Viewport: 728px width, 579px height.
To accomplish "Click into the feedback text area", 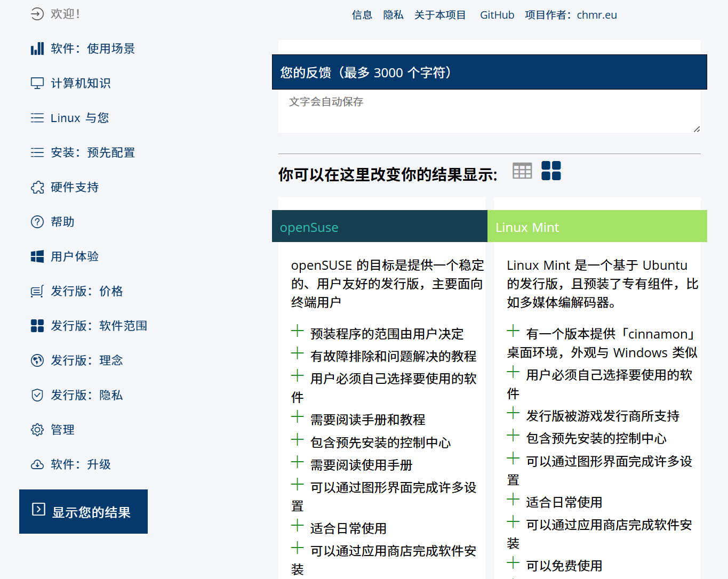I will click(489, 112).
